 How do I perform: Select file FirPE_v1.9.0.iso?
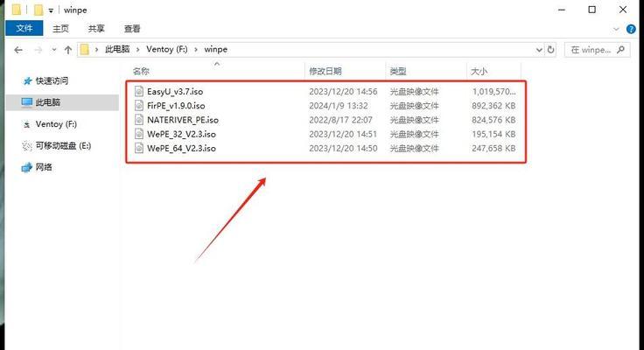coord(176,106)
